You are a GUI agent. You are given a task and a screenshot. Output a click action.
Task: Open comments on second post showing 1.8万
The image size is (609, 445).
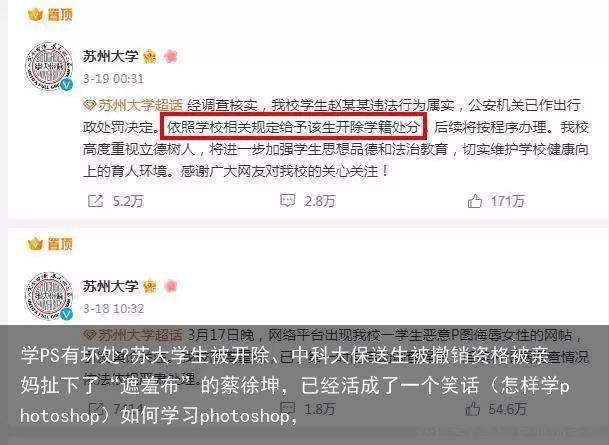click(287, 408)
